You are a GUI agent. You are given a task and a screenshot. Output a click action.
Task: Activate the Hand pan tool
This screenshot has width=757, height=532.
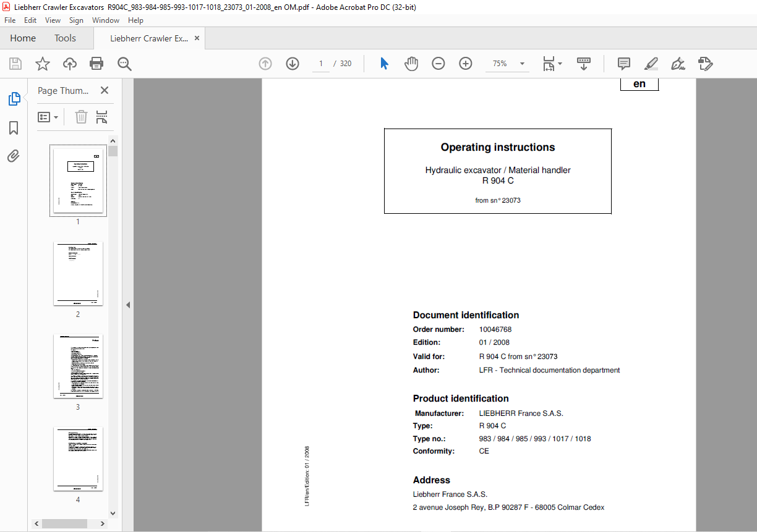pos(411,64)
